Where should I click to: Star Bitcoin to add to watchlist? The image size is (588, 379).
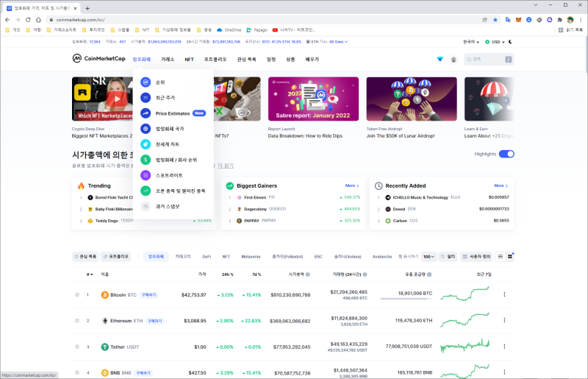point(77,295)
